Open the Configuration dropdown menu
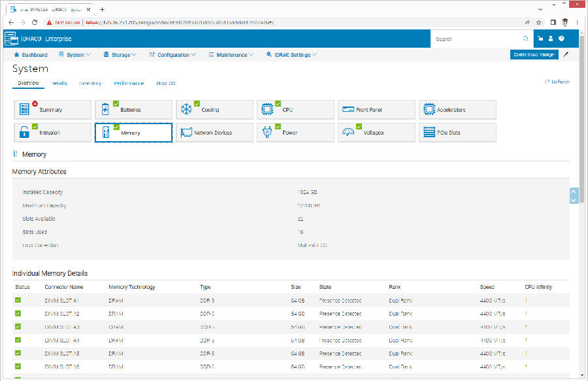This screenshot has height=381, width=588. [x=172, y=55]
